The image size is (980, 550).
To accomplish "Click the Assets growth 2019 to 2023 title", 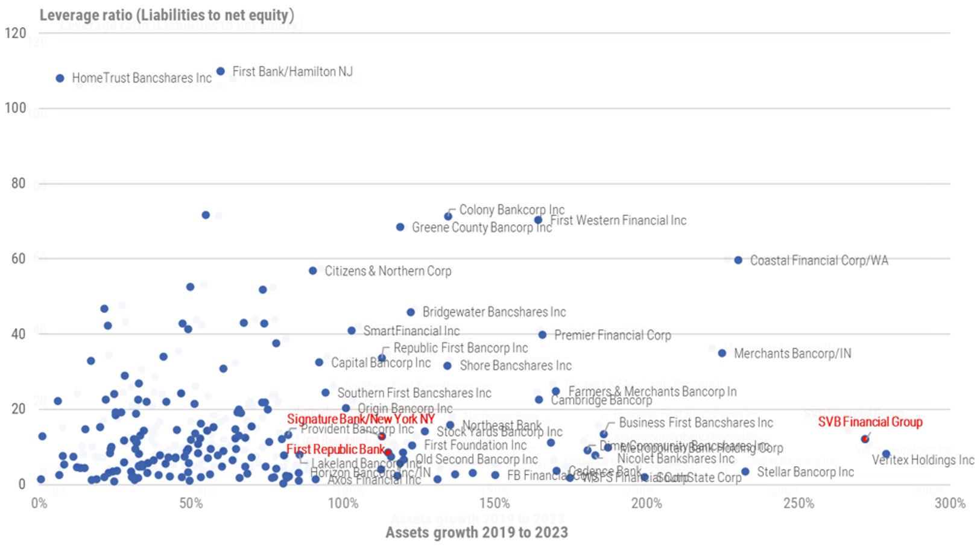I will coord(476,533).
